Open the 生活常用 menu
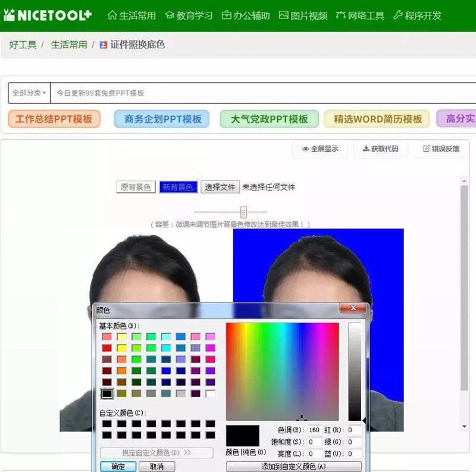Image resolution: width=476 pixels, height=472 pixels. [131, 15]
